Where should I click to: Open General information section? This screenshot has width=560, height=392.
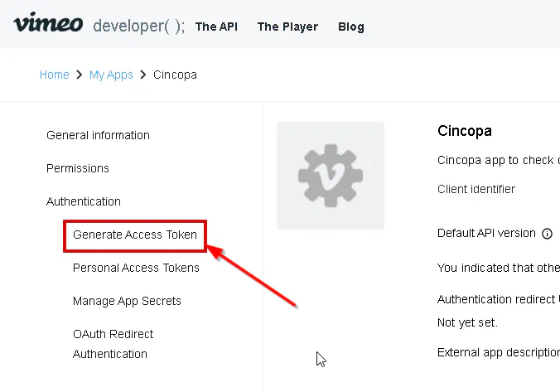click(x=98, y=135)
